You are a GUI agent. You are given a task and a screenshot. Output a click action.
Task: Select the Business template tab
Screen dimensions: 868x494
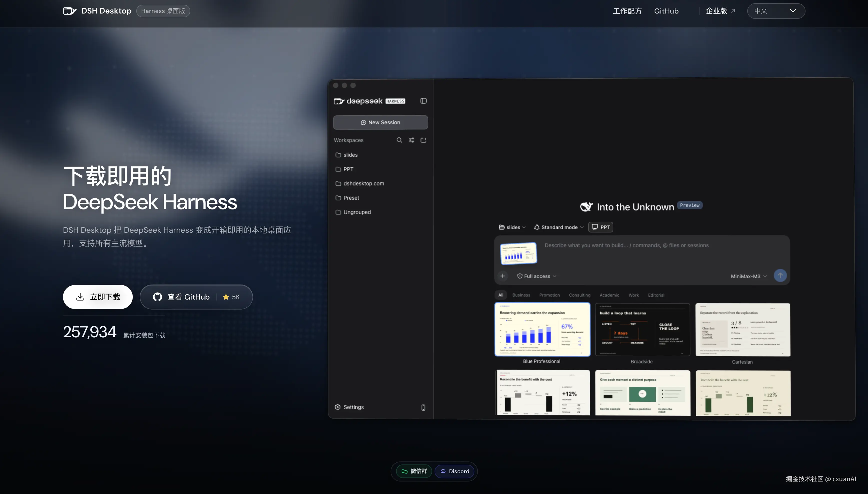click(521, 295)
